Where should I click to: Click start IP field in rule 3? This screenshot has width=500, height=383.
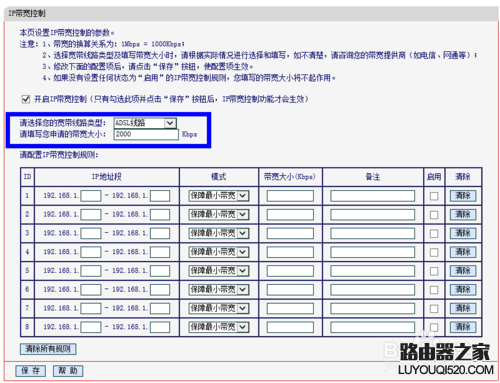tap(91, 233)
